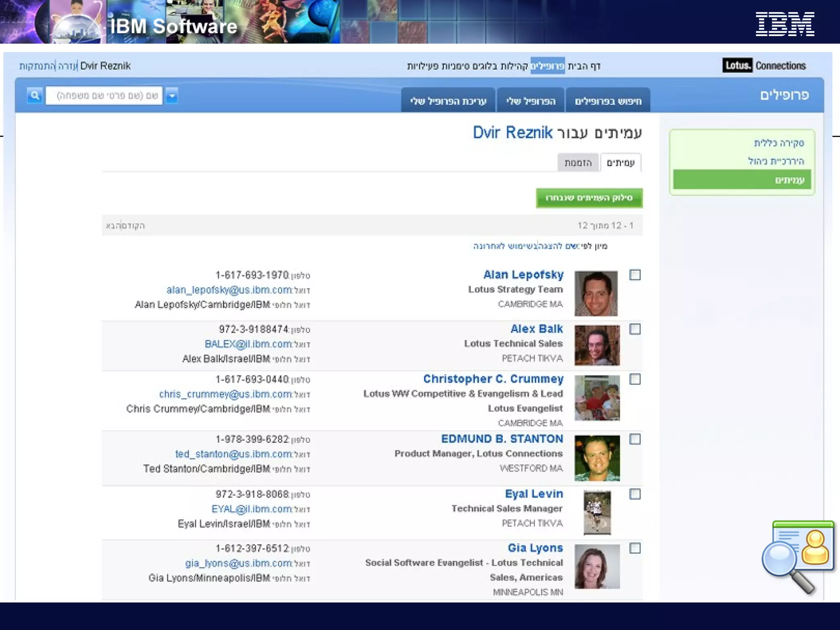The width and height of the screenshot is (840, 630).
Task: Open Gia Lyons' profile photo
Action: tap(597, 566)
